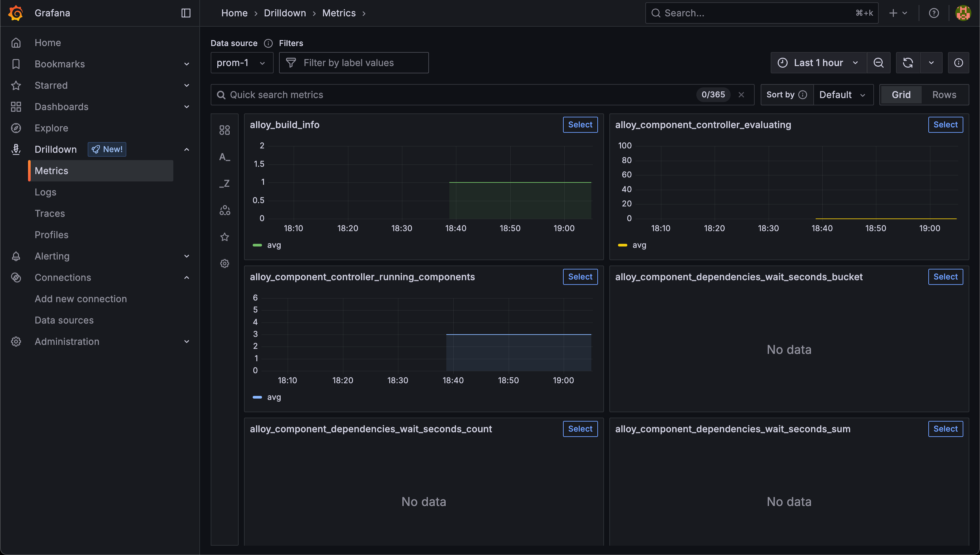Open the Last 1 hour time picker
The image size is (980, 555).
click(819, 62)
